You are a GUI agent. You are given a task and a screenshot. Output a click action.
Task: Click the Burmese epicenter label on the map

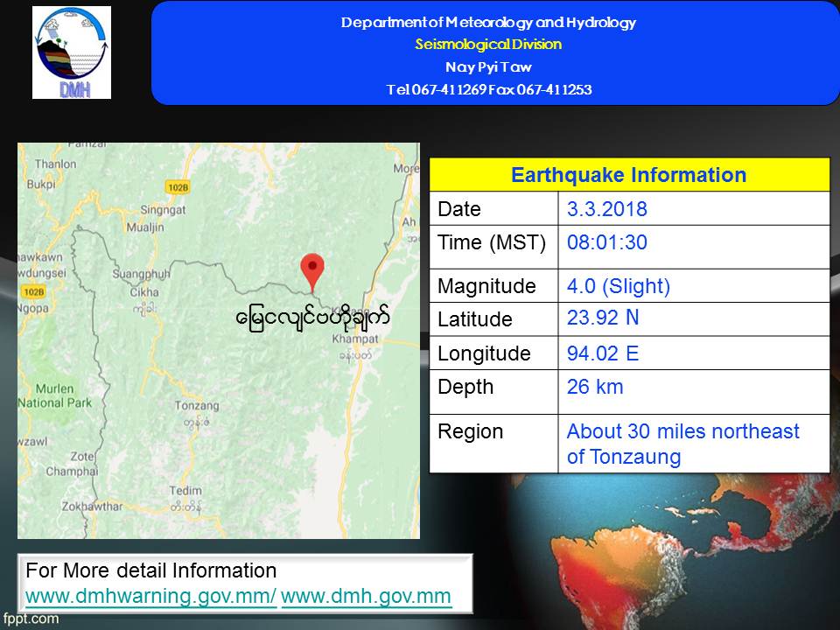[x=312, y=318]
